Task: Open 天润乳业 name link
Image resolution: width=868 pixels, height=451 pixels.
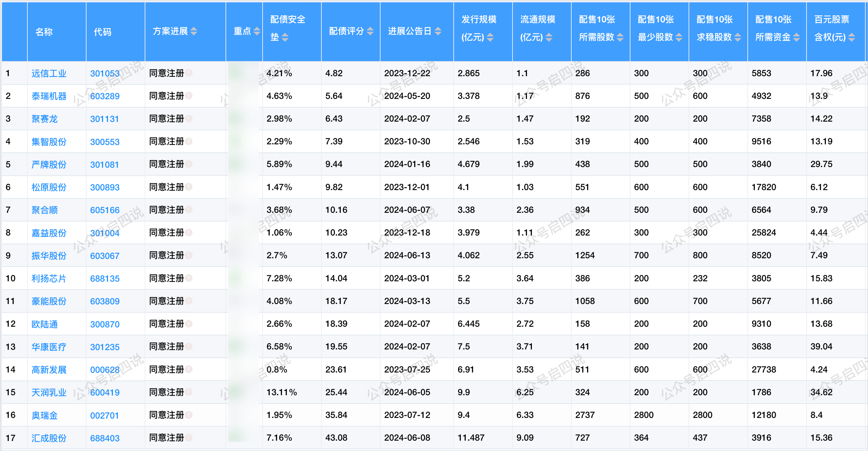Action: 49,393
